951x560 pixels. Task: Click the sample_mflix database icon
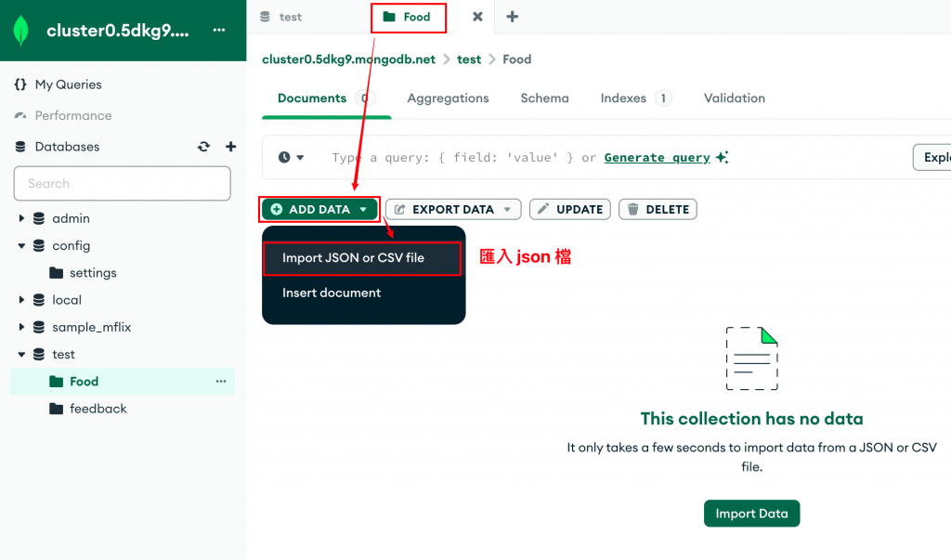39,327
